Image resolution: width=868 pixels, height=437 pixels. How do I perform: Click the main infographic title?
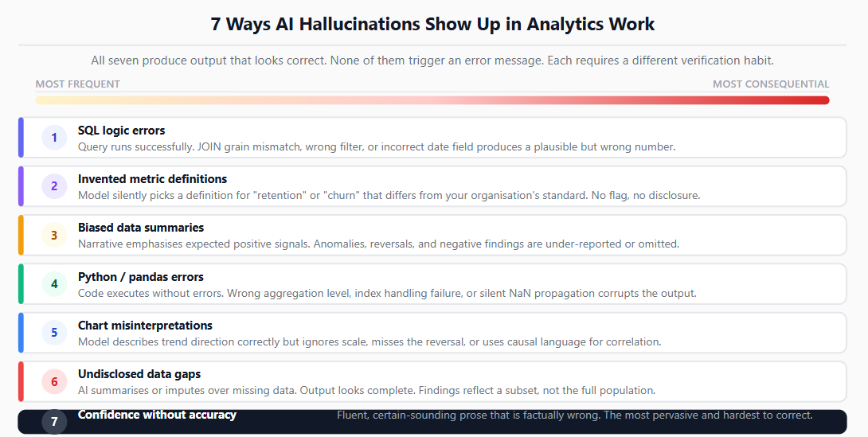[x=432, y=25]
